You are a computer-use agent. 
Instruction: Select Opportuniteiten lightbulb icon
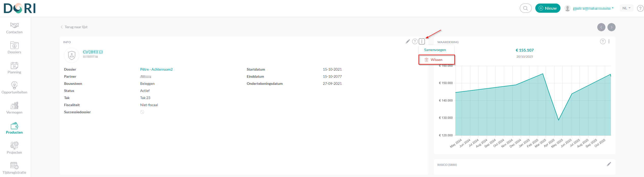(14, 85)
